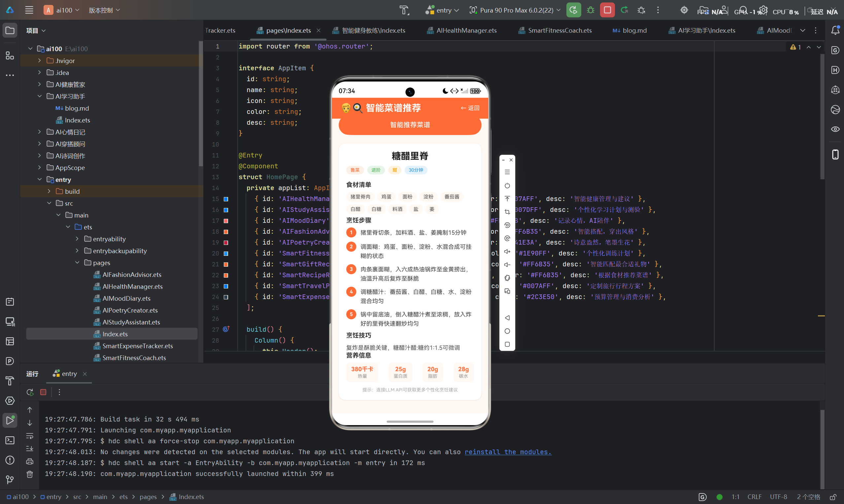Open the Terminal tool window icon
This screenshot has height=504, width=844.
tap(10, 440)
